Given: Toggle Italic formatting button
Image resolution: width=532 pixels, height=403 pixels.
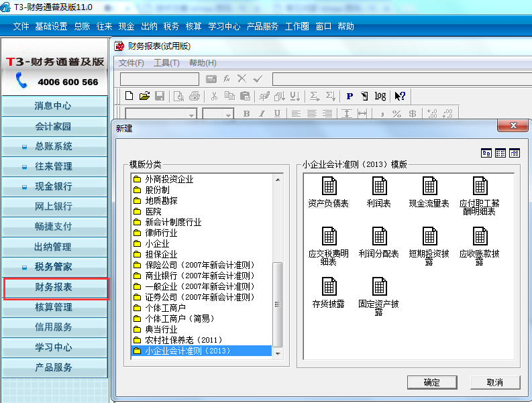Looking at the screenshot, I should click(x=262, y=113).
